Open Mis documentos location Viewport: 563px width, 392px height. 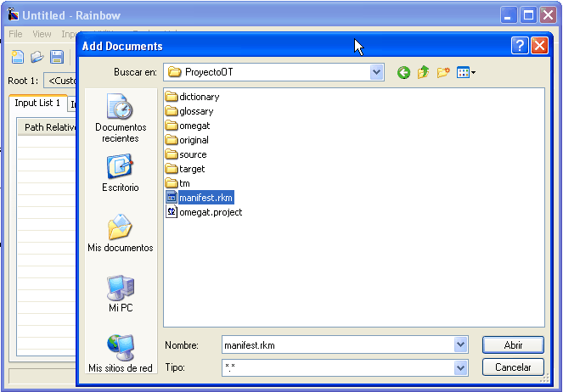tap(121, 233)
